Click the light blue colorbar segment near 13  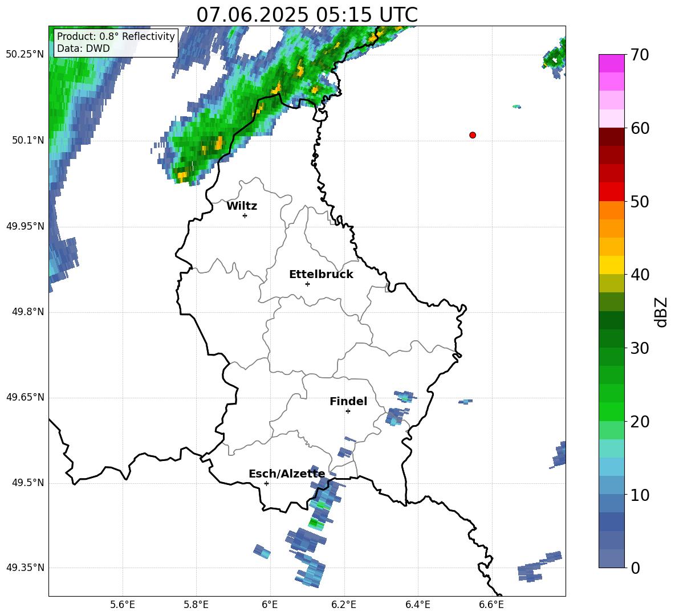coord(611,467)
